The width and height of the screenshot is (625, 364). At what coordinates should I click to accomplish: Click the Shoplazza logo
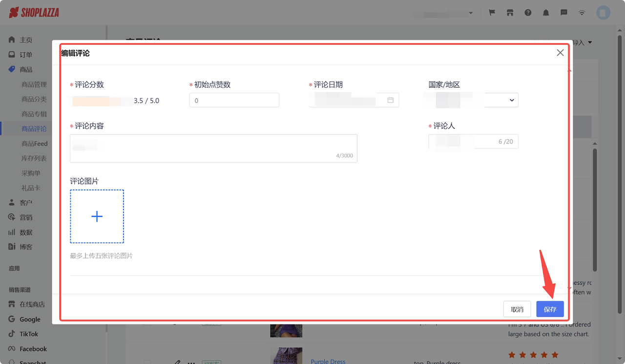click(33, 12)
